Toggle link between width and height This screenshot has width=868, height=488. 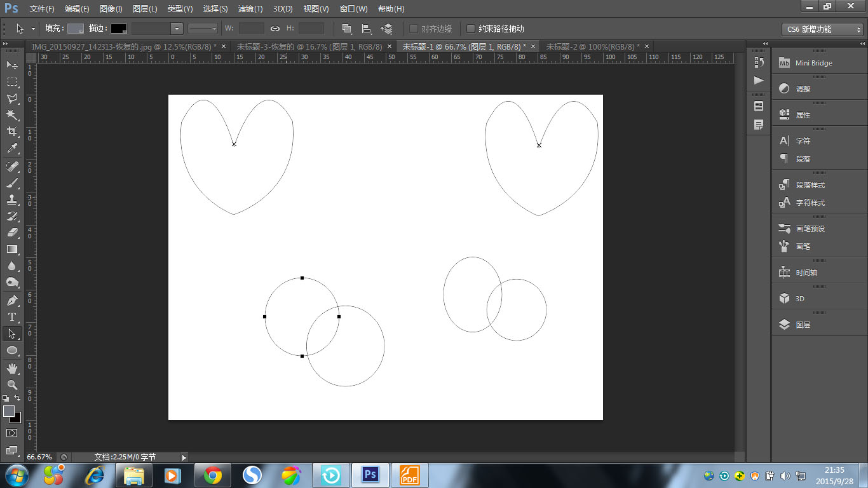275,29
